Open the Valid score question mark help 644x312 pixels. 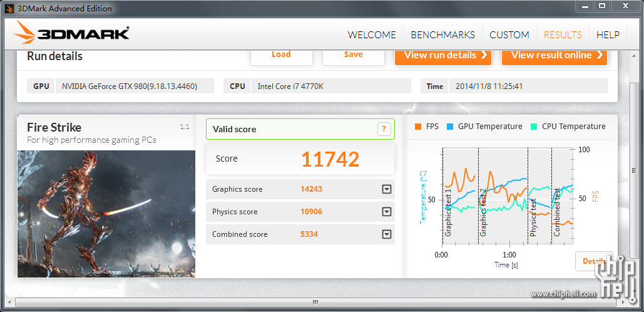click(x=384, y=129)
